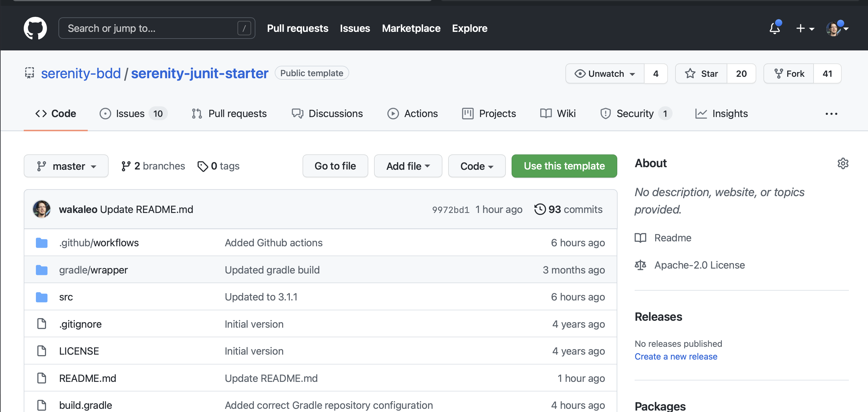Open the plus create-new dropdown
The image size is (868, 412).
pos(805,28)
